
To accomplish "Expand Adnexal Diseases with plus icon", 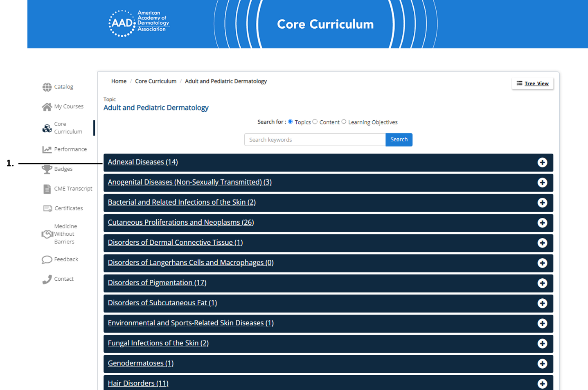I will [x=542, y=162].
